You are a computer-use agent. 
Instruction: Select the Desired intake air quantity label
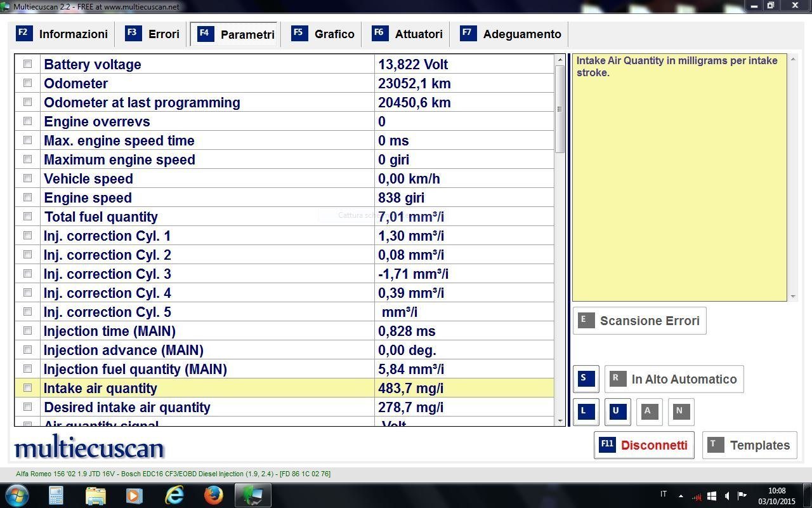pyautogui.click(x=127, y=407)
